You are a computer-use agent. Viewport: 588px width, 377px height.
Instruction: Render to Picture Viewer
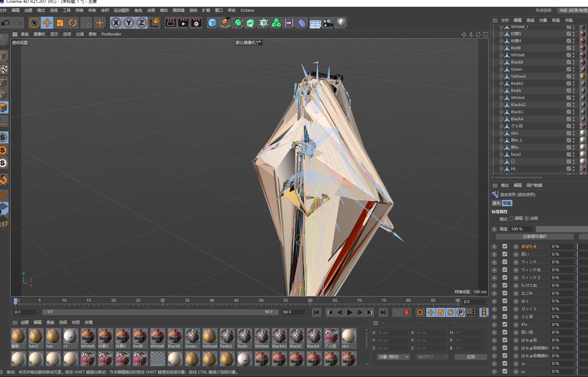coord(183,23)
